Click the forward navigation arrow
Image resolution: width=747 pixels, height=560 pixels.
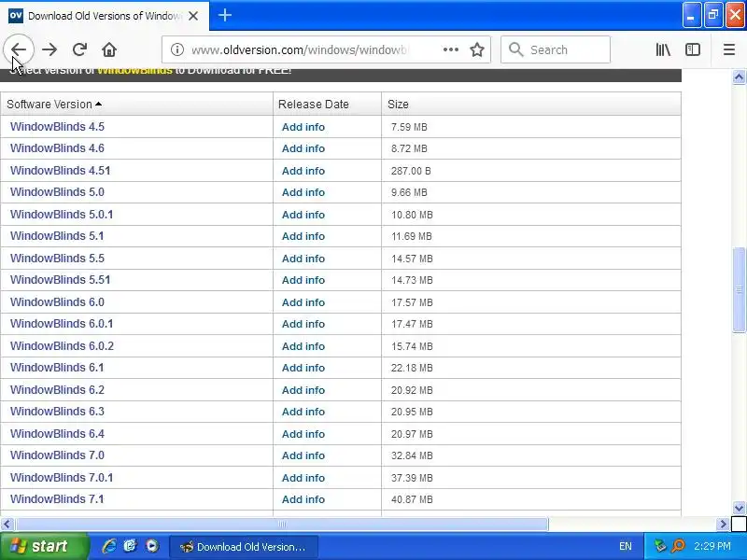click(x=49, y=49)
